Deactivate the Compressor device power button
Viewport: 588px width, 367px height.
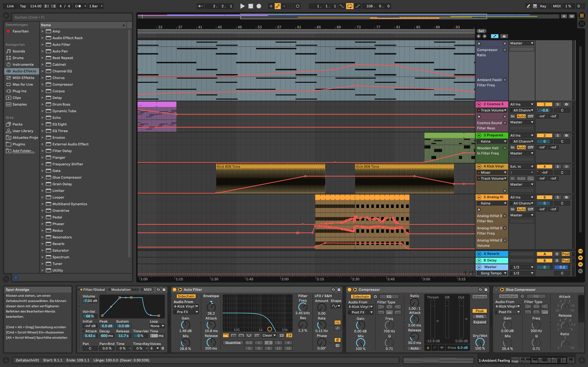349,290
